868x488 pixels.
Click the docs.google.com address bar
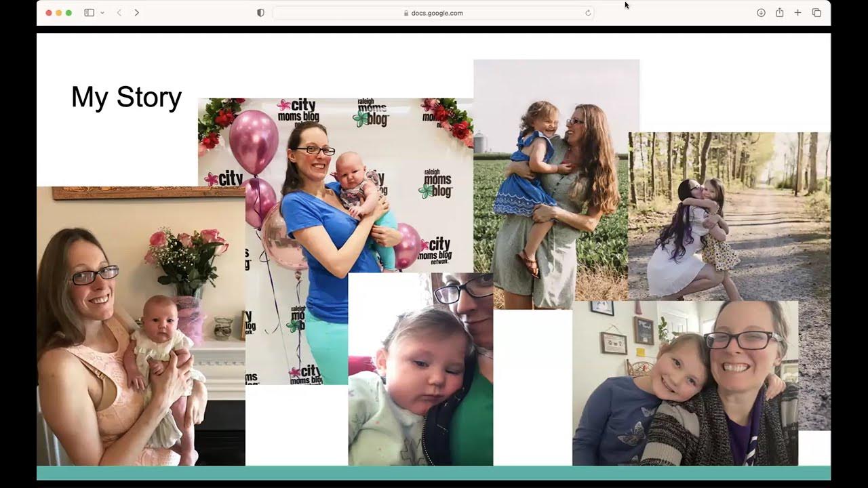(434, 12)
